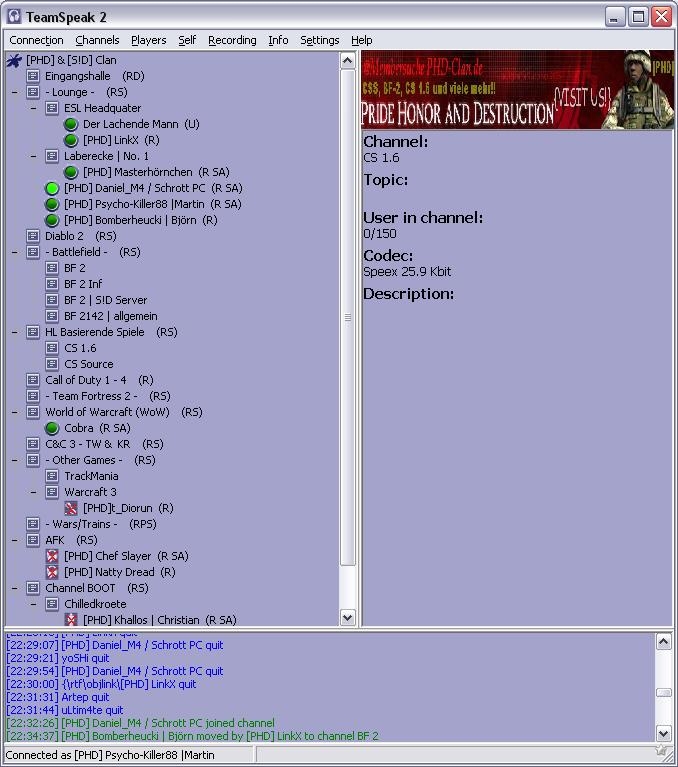Screen dimensions: 678x767
Task: Click the channel list scroll down arrow
Action: click(348, 618)
